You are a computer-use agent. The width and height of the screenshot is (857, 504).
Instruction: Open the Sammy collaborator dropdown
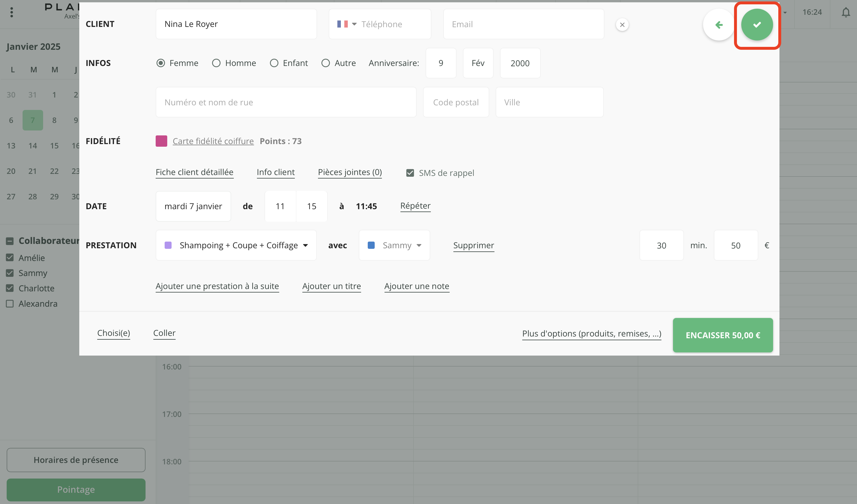coord(419,245)
